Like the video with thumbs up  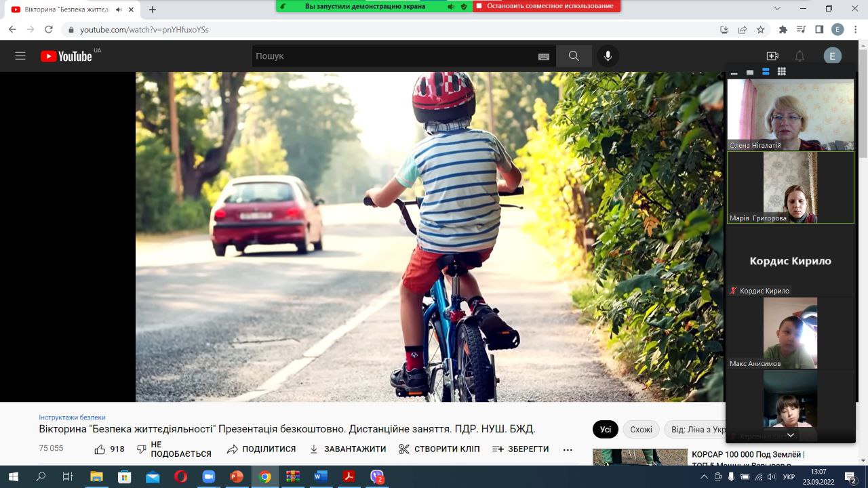[108, 449]
